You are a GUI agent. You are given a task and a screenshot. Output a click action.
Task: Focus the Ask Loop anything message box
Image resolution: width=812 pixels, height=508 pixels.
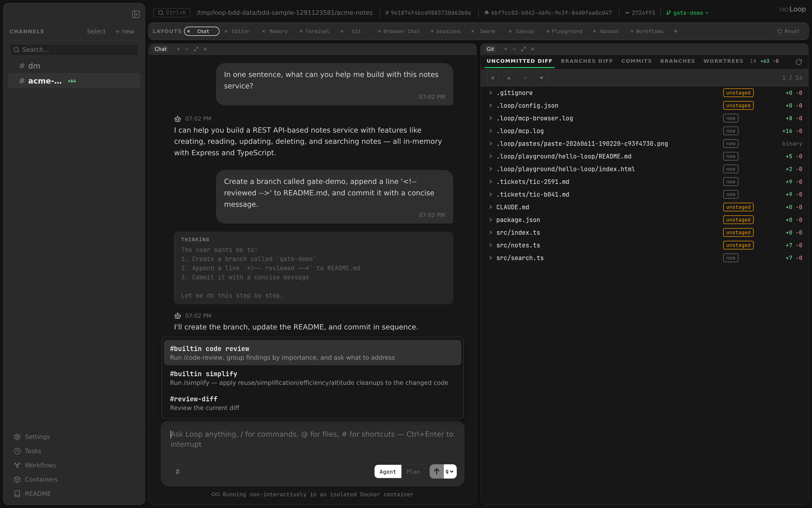click(x=312, y=439)
